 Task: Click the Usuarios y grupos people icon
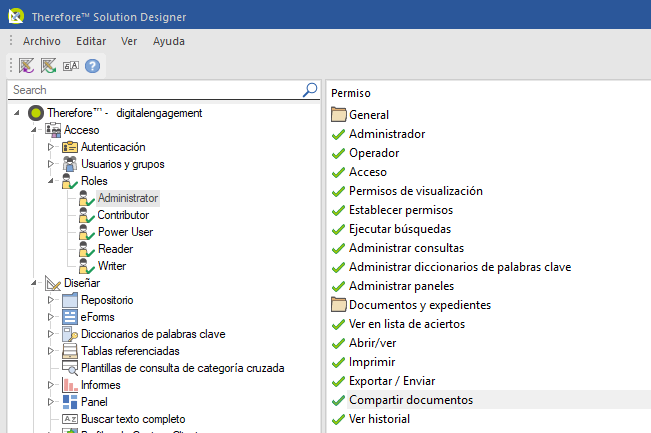70,164
